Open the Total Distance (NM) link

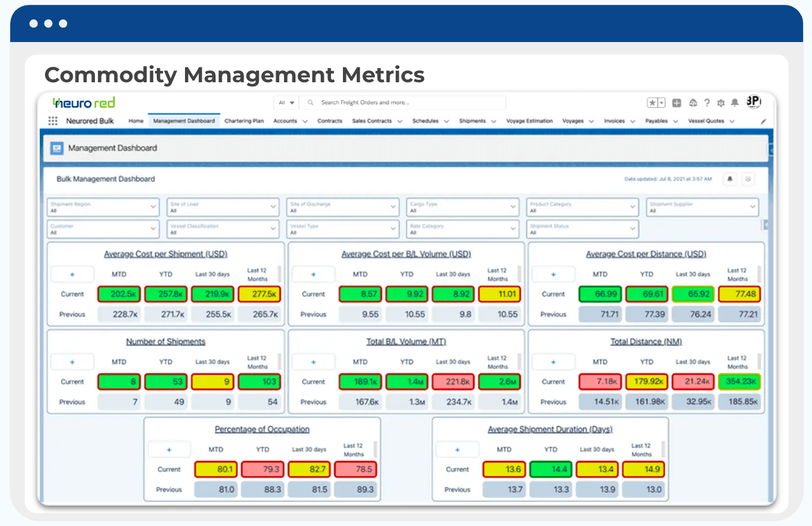[x=646, y=342]
